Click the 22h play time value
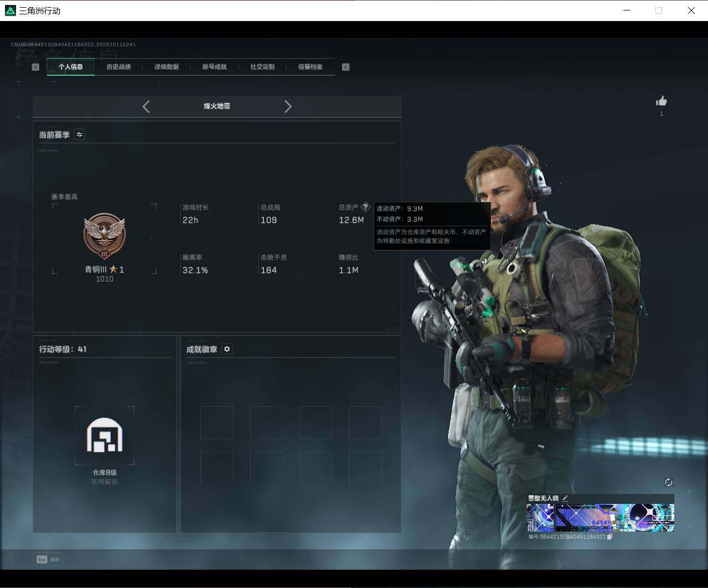The image size is (708, 588). click(190, 220)
